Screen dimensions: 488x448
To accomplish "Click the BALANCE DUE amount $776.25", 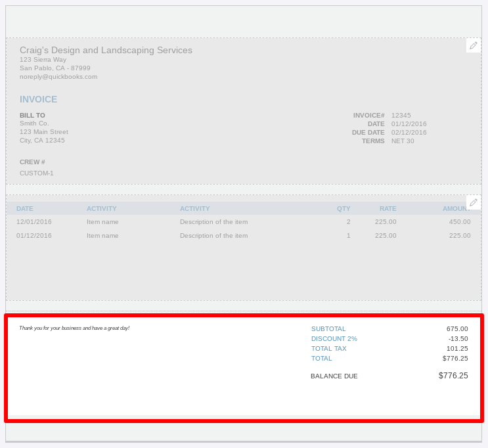I will 453,376.
